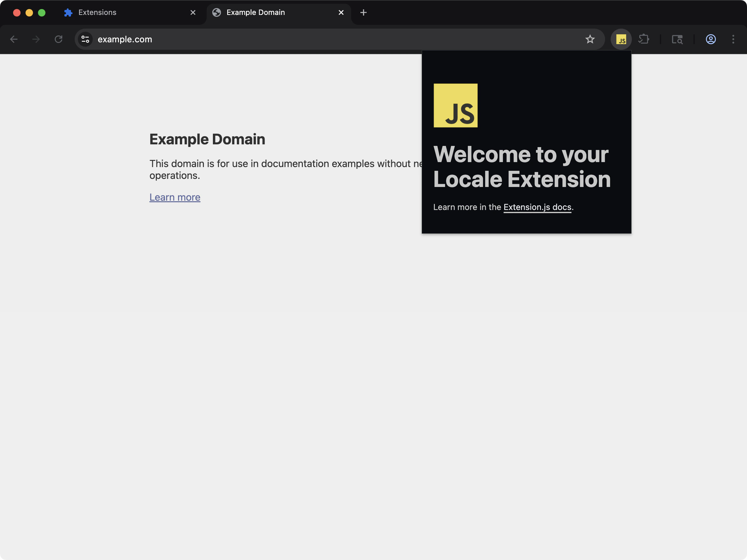Screen dimensions: 747x560
Task: Bookmark this page with the star icon
Action: coord(590,39)
